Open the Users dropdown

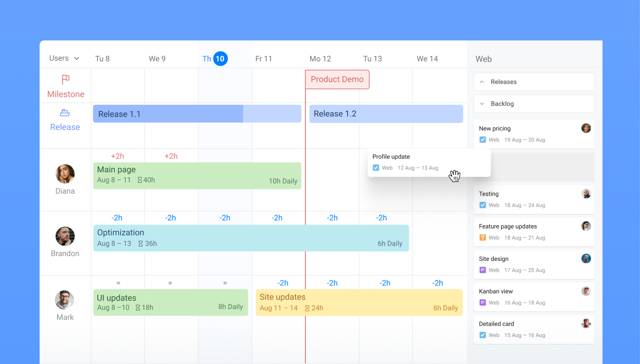[x=64, y=58]
